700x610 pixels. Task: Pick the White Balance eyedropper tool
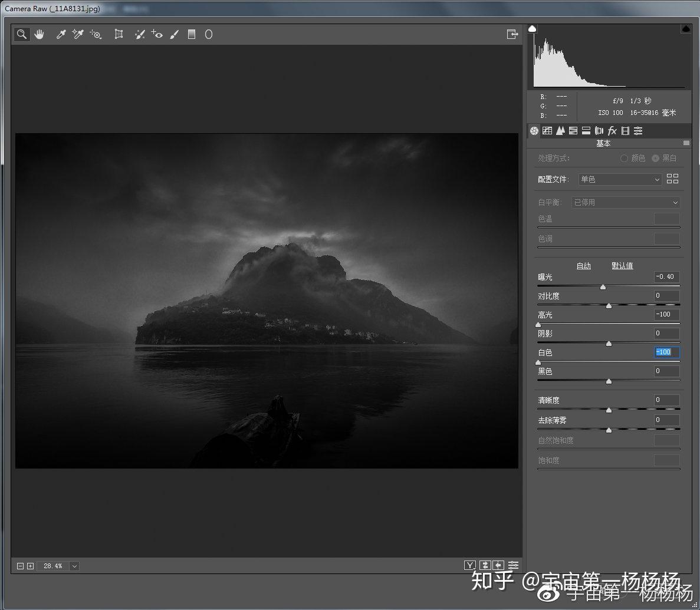click(61, 34)
